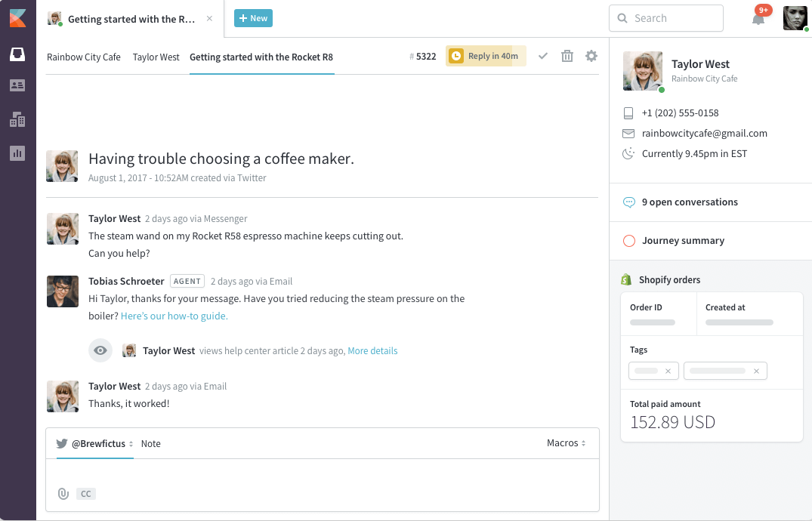Open the Macros dropdown
812x521 pixels.
point(566,443)
